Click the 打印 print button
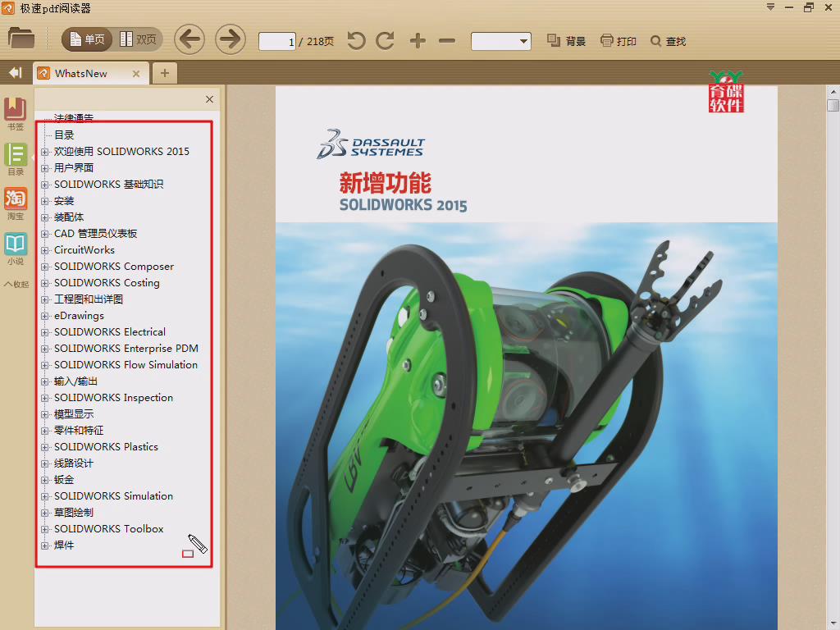The height and width of the screenshot is (630, 840). tap(619, 41)
